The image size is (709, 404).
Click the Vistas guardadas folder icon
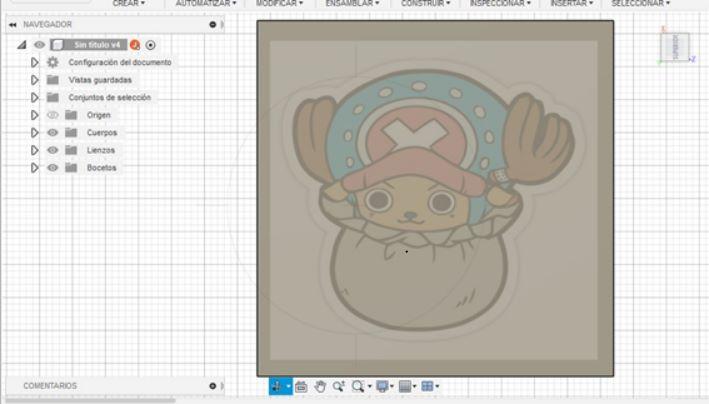click(53, 80)
